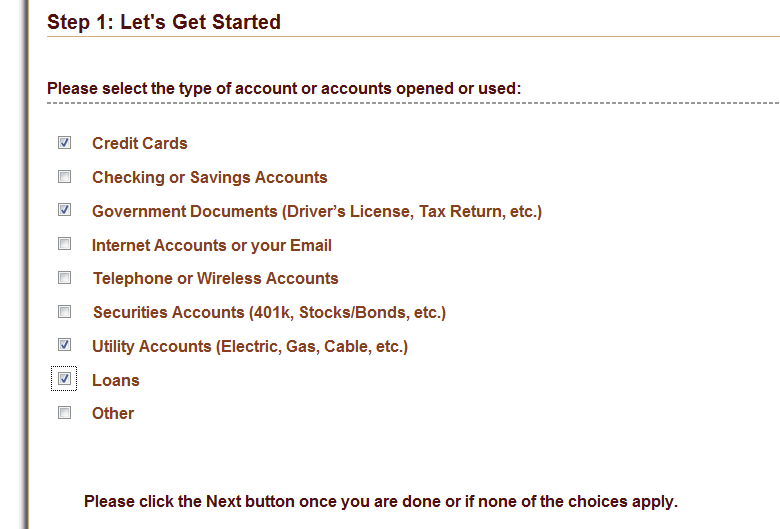Click the "Other" label text
This screenshot has height=529, width=780.
pyautogui.click(x=113, y=414)
